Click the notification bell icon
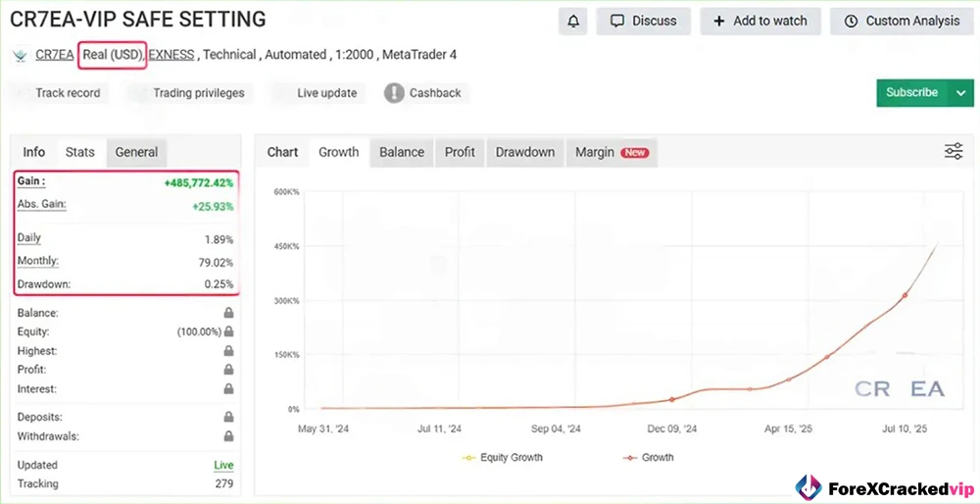Screen dimensions: 980x504 pyautogui.click(x=573, y=22)
